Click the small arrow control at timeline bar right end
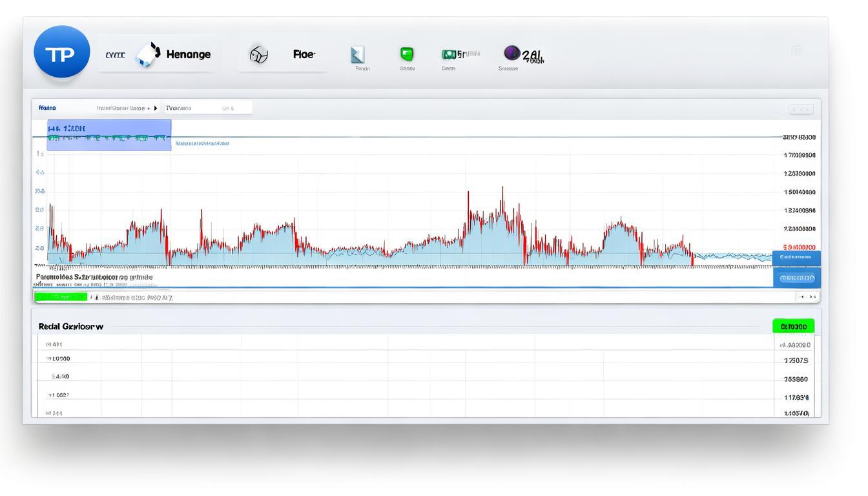 [x=807, y=296]
